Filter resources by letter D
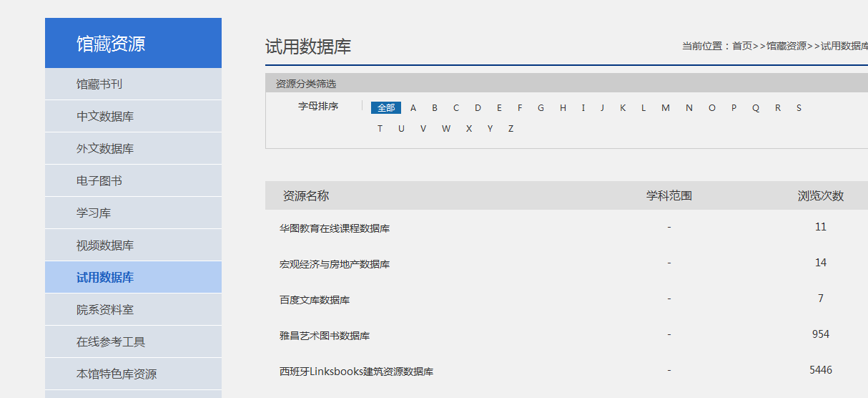This screenshot has width=868, height=398. [x=478, y=108]
